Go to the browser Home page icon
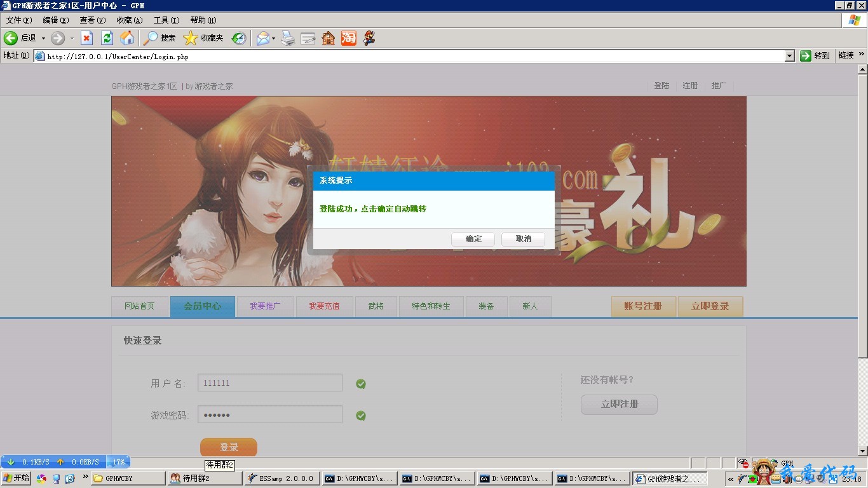The height and width of the screenshot is (488, 868). tap(128, 38)
